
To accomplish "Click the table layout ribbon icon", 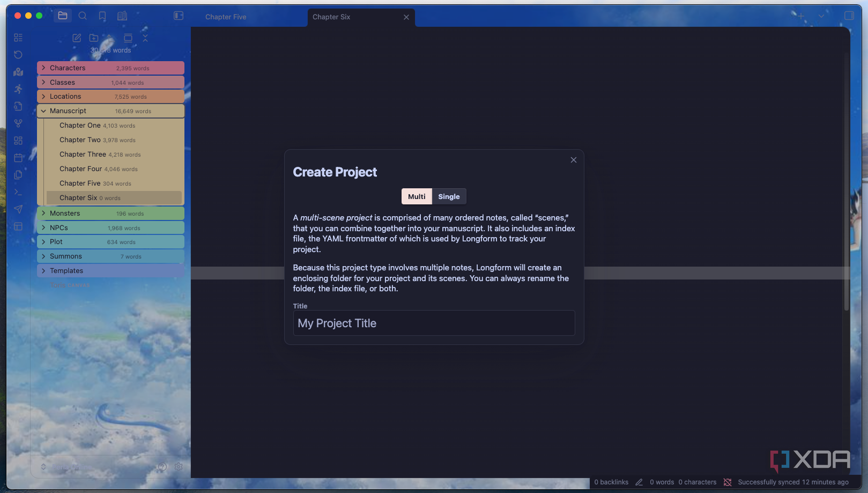I will point(18,226).
